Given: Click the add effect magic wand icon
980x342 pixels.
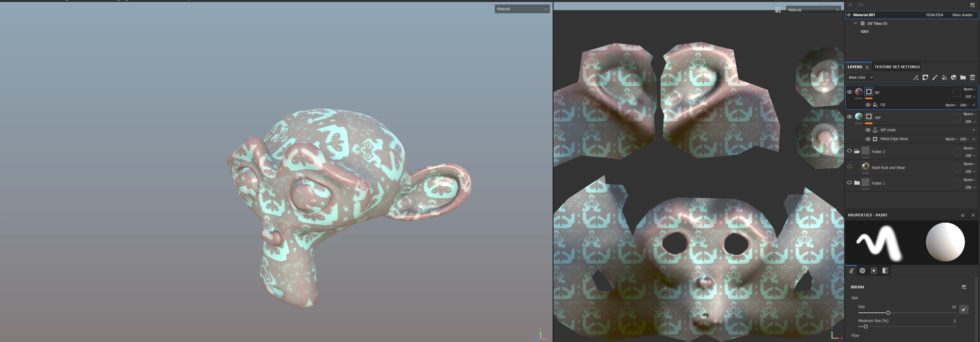Looking at the screenshot, I should tap(916, 77).
